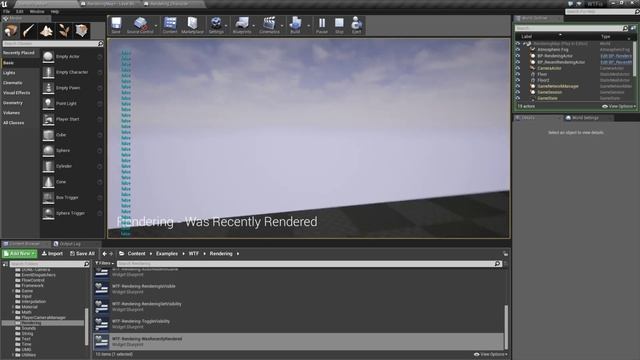Stop the play session
The width and height of the screenshot is (640, 360).
point(339,25)
